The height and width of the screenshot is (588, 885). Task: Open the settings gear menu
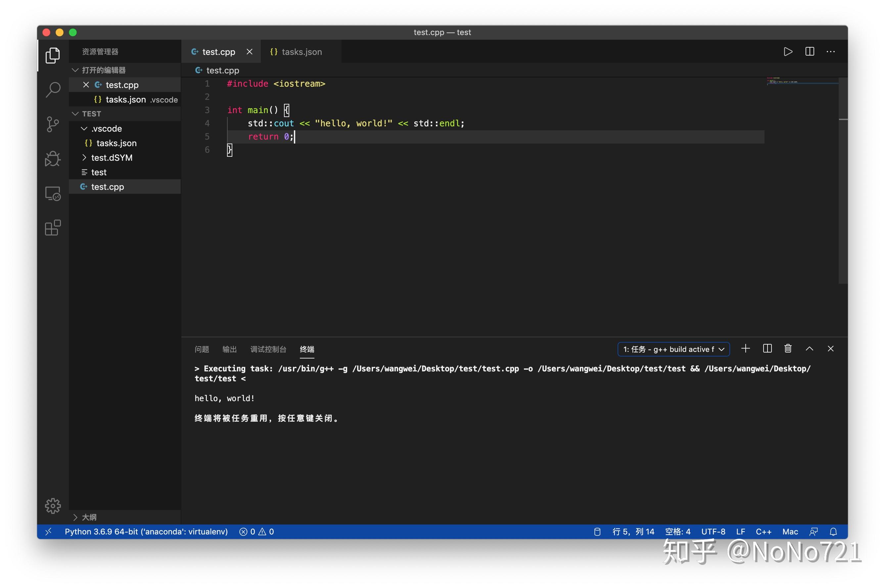[53, 506]
